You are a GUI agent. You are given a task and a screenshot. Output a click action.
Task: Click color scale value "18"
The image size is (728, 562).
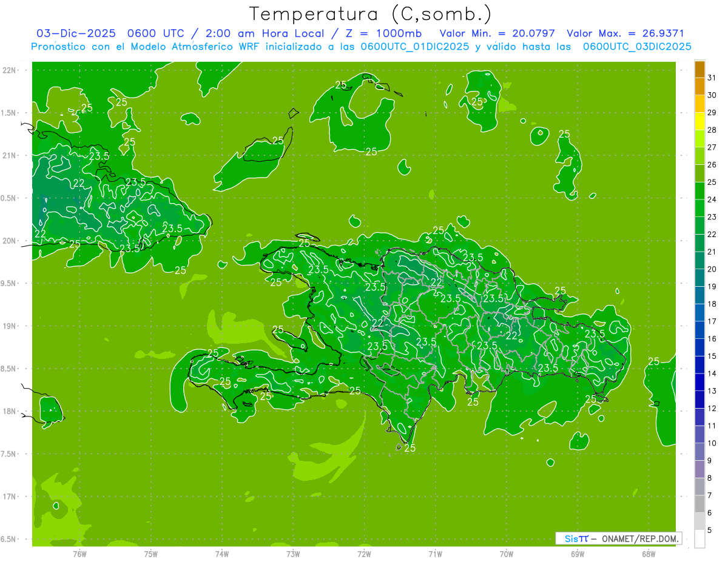point(712,304)
